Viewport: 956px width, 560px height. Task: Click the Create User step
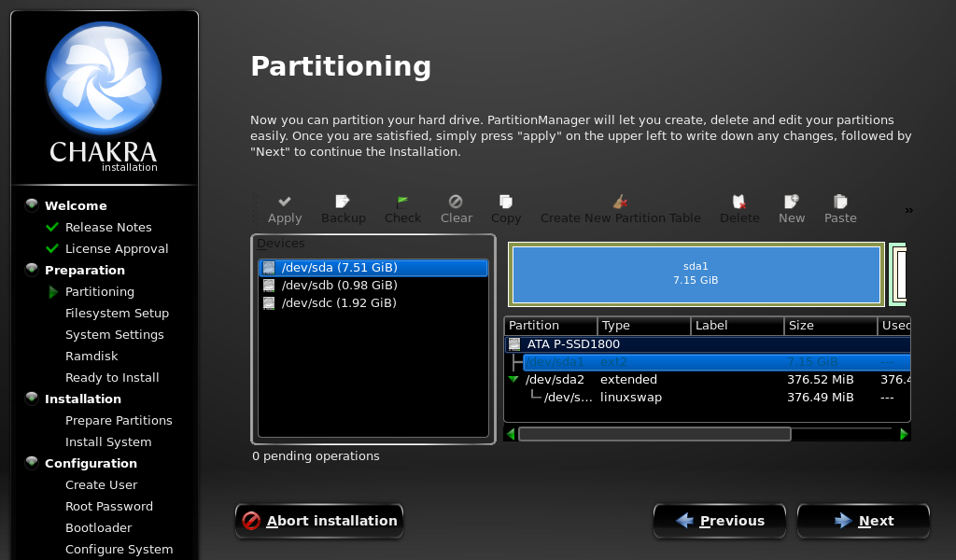point(101,485)
